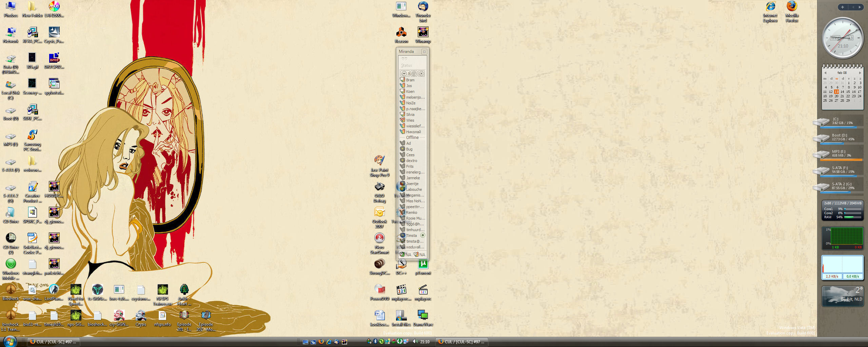Image resolution: width=868 pixels, height=347 pixels.
Task: Click the taskbar clock showing 21:10
Action: pyautogui.click(x=425, y=342)
